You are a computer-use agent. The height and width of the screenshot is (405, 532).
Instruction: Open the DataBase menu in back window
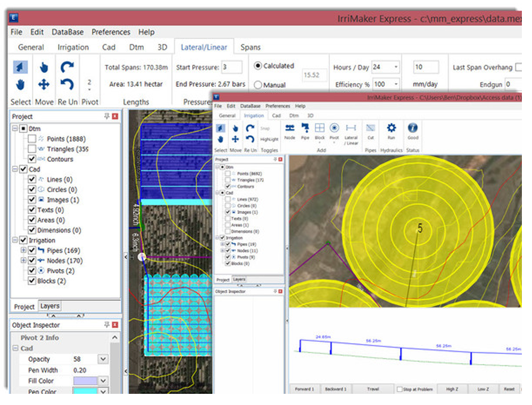(68, 32)
